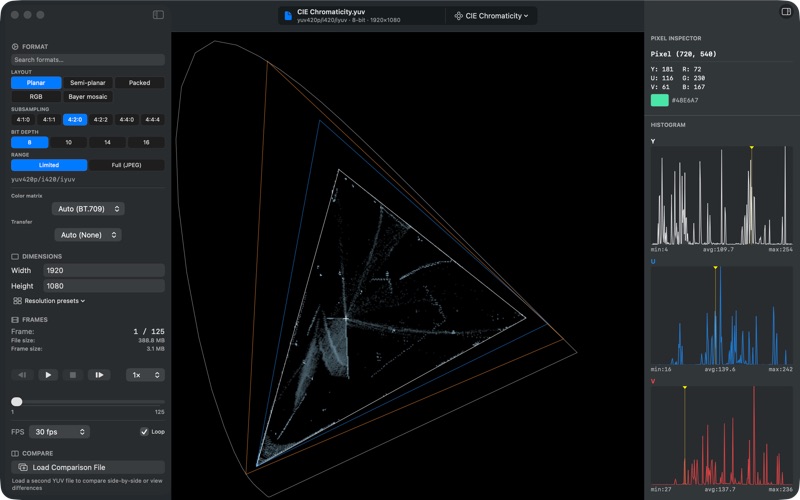Choose 4:4:0 subsampling
800x500 pixels.
point(127,119)
